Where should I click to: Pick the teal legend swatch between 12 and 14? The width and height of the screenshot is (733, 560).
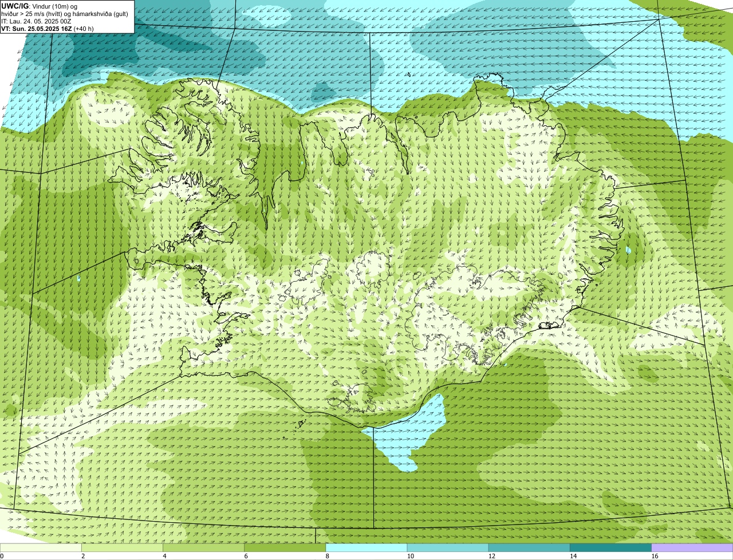pyautogui.click(x=529, y=548)
